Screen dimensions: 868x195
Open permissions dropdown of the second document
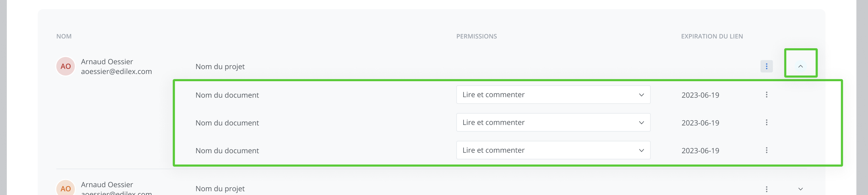coord(553,123)
